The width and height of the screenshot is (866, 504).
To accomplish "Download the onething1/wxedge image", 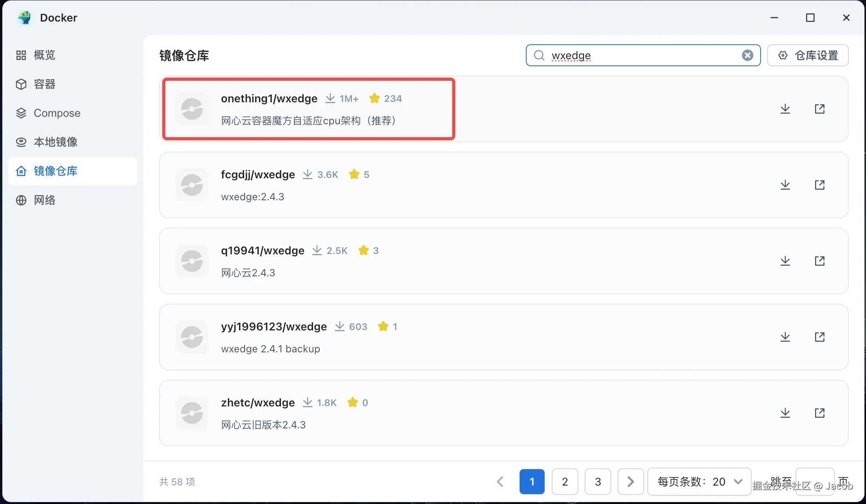I will click(x=785, y=109).
